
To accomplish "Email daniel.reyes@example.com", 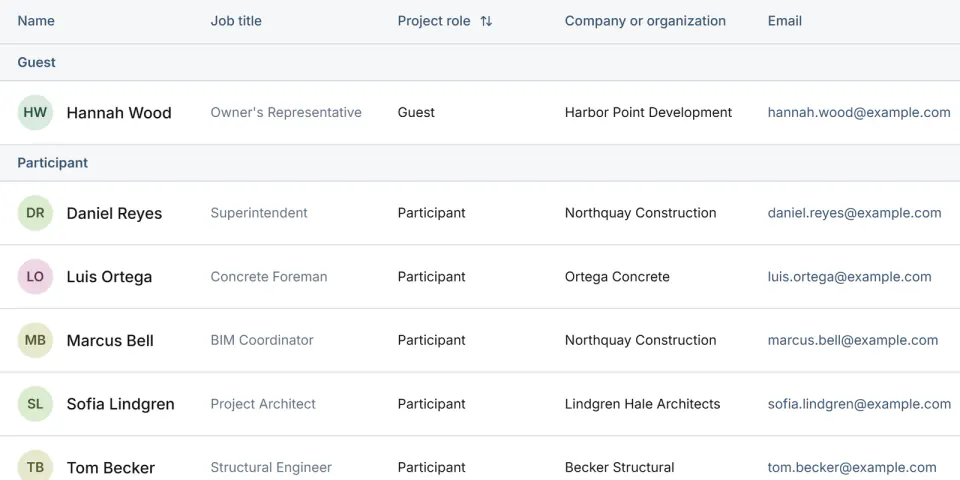I will pos(855,213).
